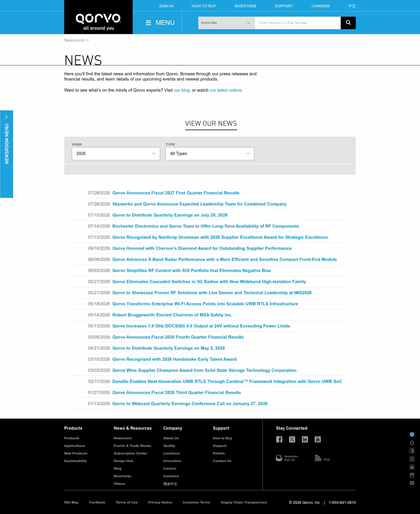The image size is (420, 514).
Task: Open X-Band Radar Front-End Module news
Action: coord(225,259)
